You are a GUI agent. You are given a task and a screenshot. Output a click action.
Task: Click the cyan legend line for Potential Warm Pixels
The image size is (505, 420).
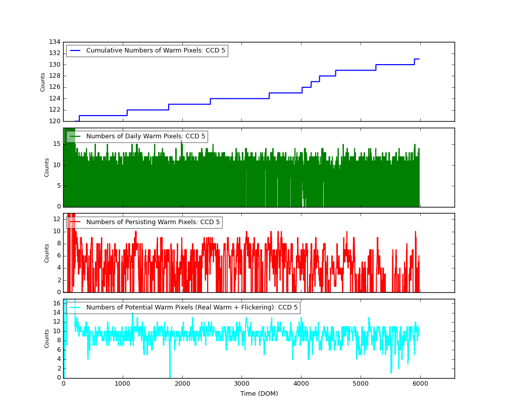[x=75, y=307]
